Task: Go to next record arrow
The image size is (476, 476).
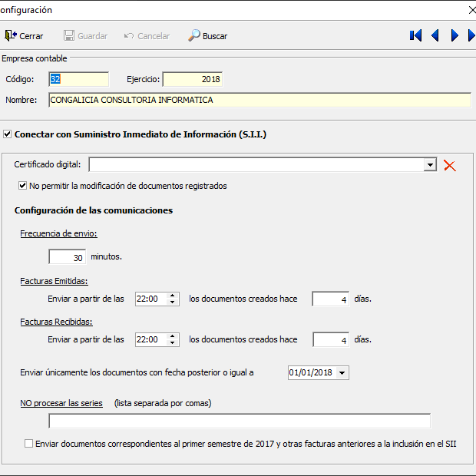Action: [x=455, y=35]
